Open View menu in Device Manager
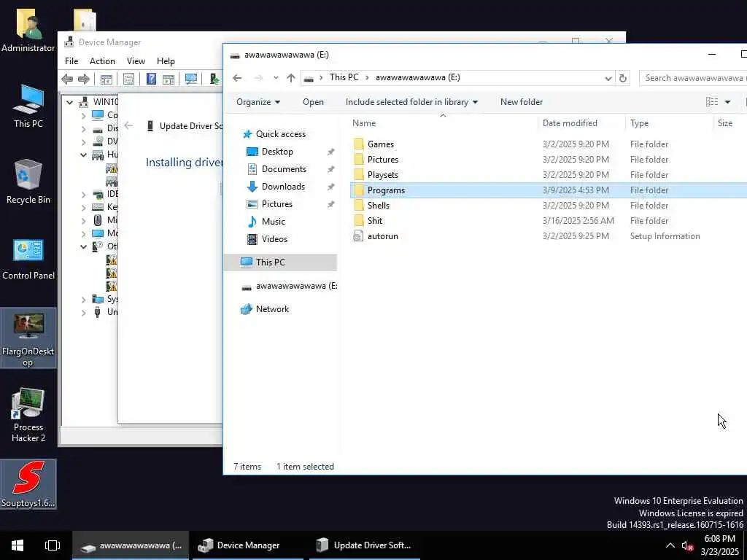 (x=136, y=61)
